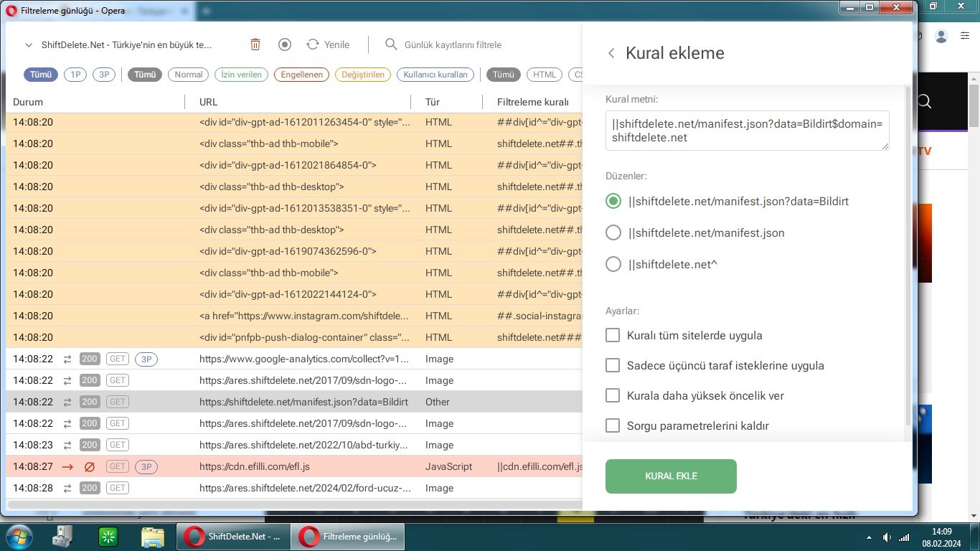Click inside the Kural metni text field
980x551 pixels.
coord(746,131)
